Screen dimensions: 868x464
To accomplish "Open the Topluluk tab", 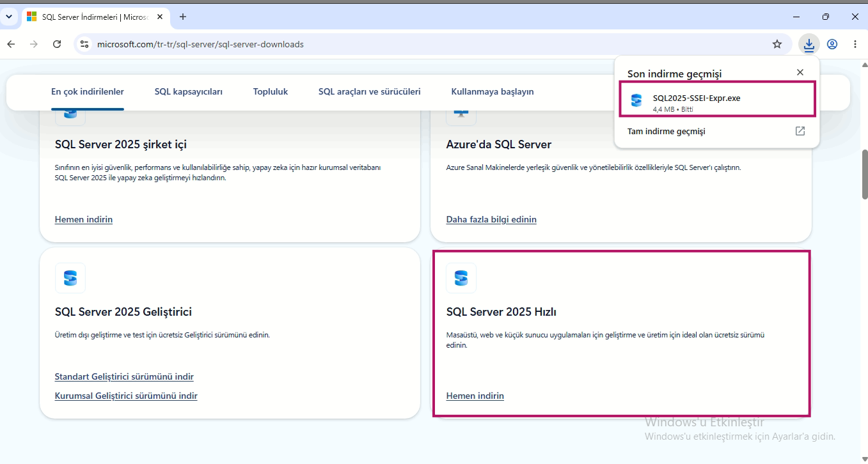I will pyautogui.click(x=271, y=91).
